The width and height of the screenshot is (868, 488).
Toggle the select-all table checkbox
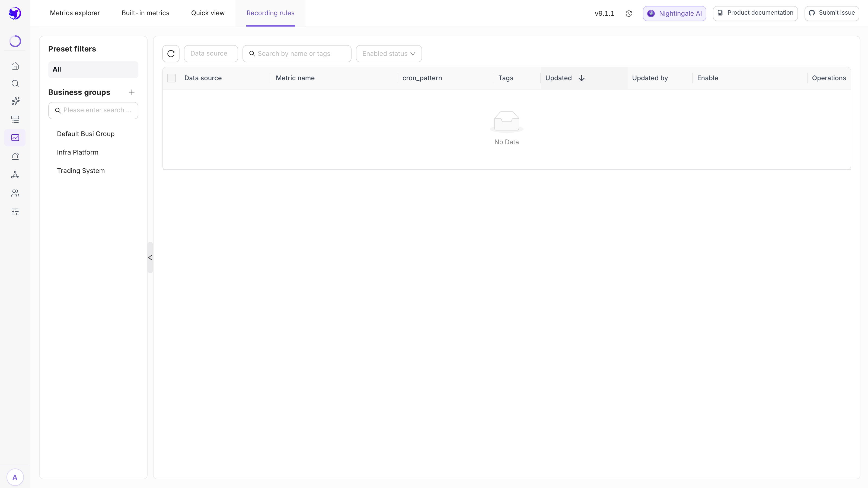click(x=171, y=78)
